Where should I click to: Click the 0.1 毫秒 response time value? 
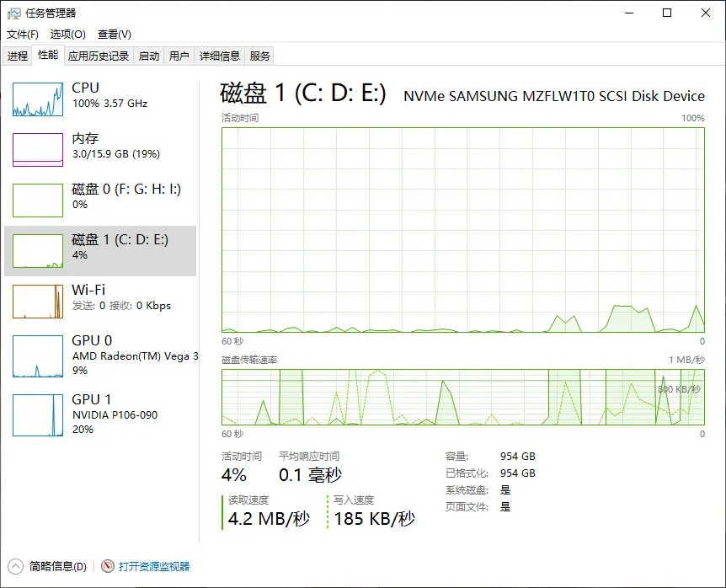(310, 475)
